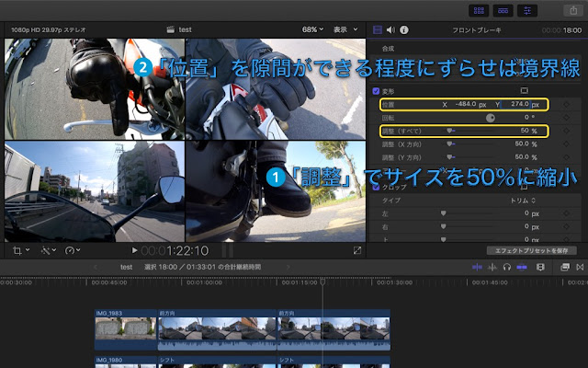Switch to the audio inspector speaker icon
Screen dimensions: 588x368
[x=390, y=29]
